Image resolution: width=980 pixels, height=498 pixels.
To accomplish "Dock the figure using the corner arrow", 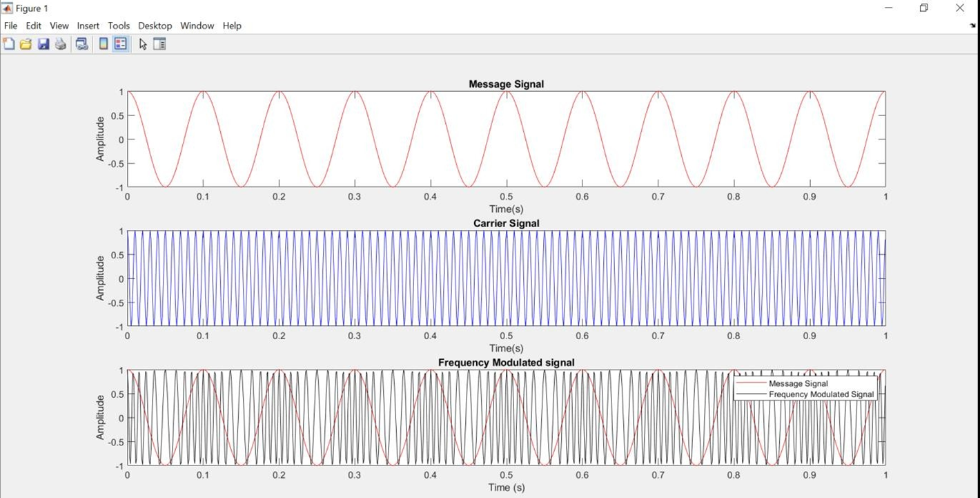I will [x=972, y=24].
